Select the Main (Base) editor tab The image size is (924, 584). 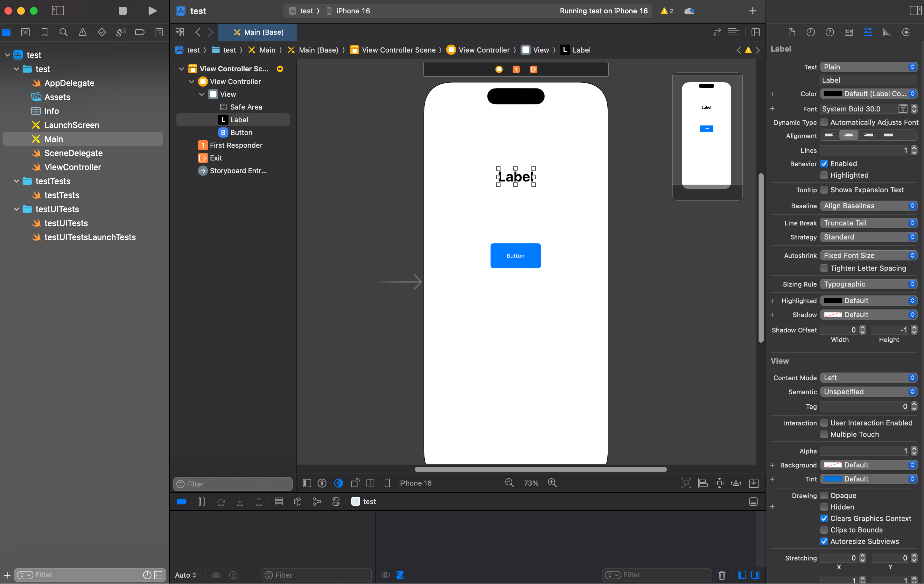coord(258,32)
